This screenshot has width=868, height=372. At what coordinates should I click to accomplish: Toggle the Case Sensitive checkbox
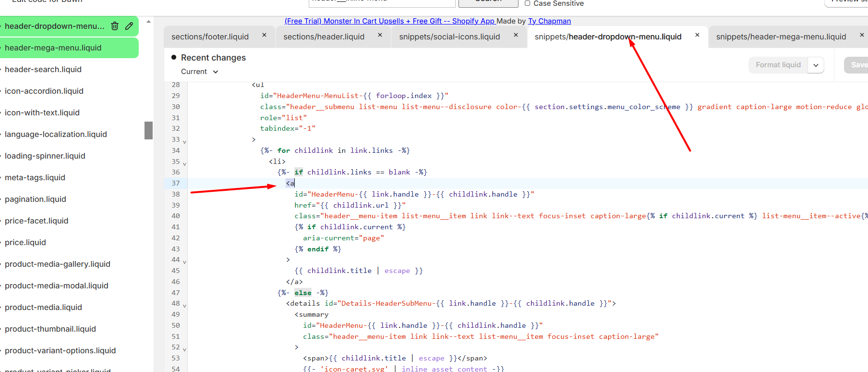click(527, 3)
